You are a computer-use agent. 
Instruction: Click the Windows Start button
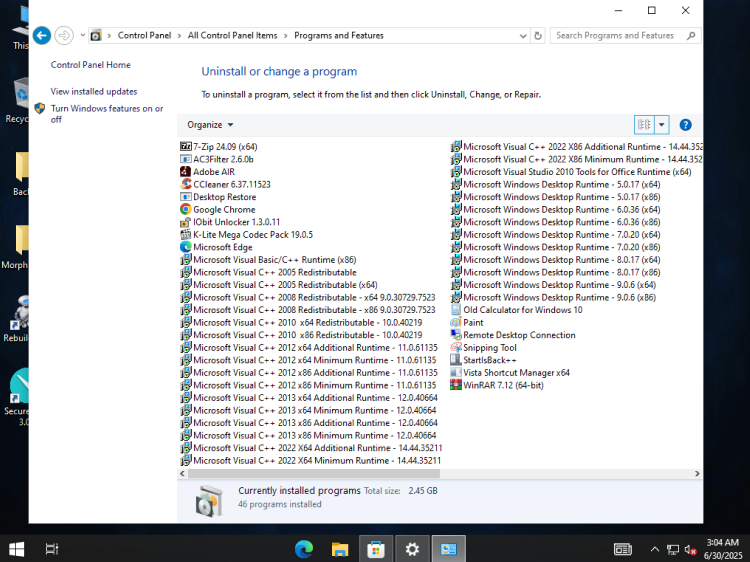pos(17,549)
